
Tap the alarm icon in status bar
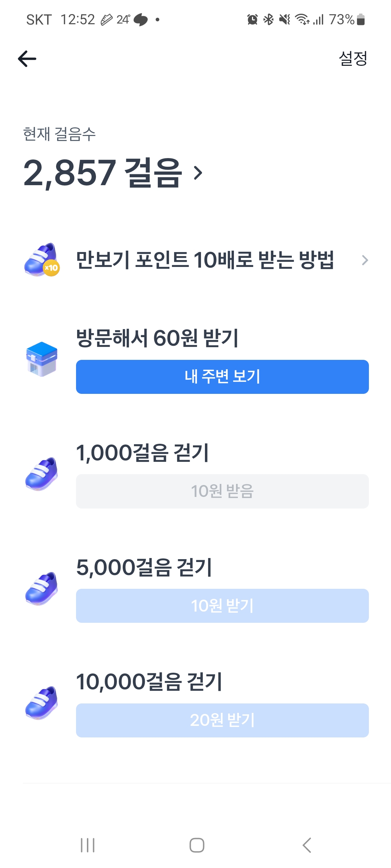pyautogui.click(x=252, y=20)
